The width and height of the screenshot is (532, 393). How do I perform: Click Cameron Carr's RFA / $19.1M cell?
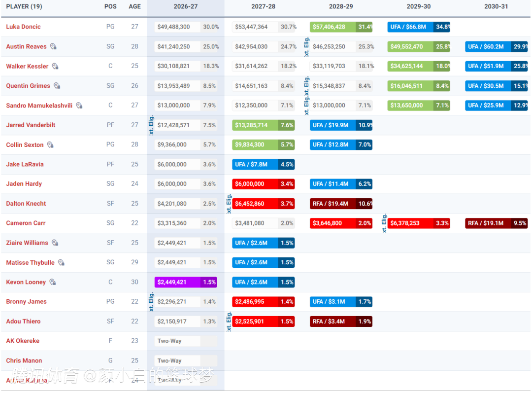497,223
